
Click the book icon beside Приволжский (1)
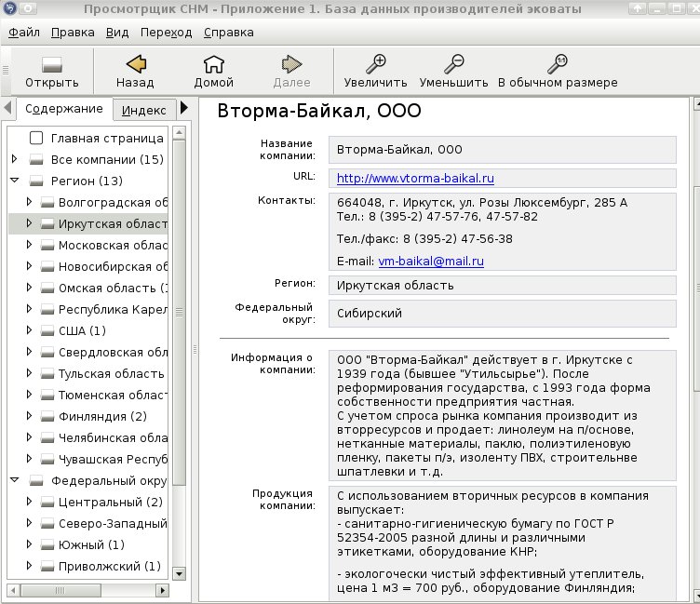47,567
